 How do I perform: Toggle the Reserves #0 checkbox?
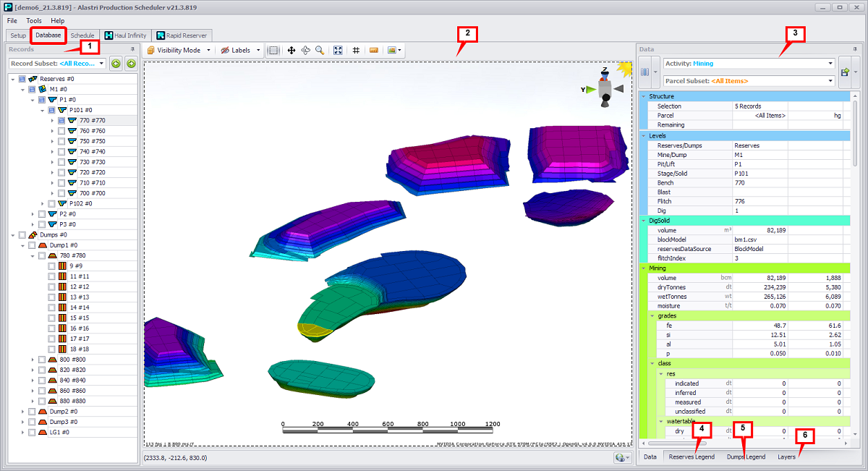point(22,79)
